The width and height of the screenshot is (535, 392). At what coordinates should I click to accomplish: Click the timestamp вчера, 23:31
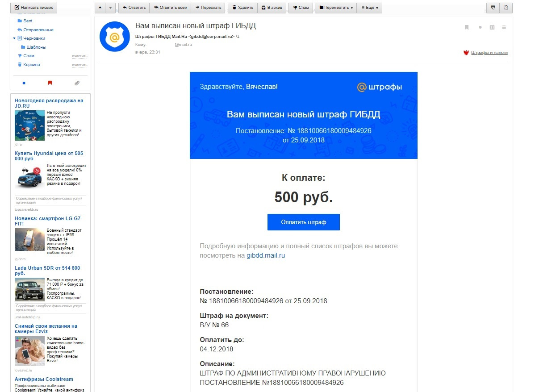[147, 52]
